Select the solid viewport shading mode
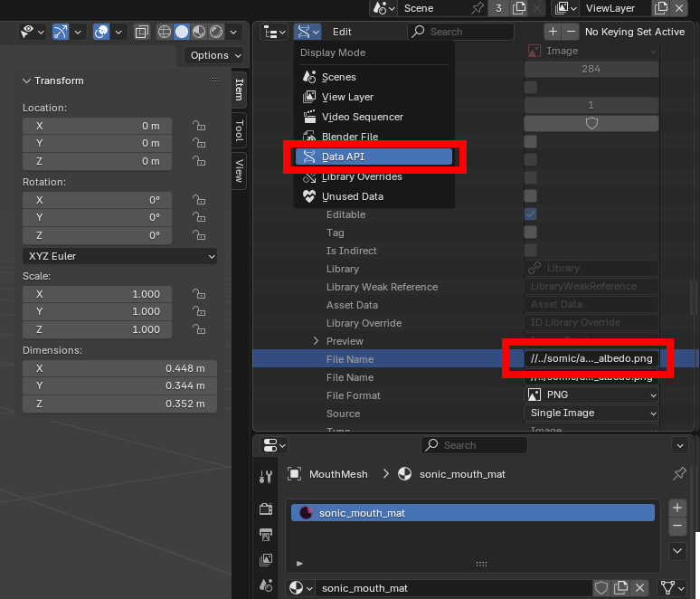 point(182,32)
